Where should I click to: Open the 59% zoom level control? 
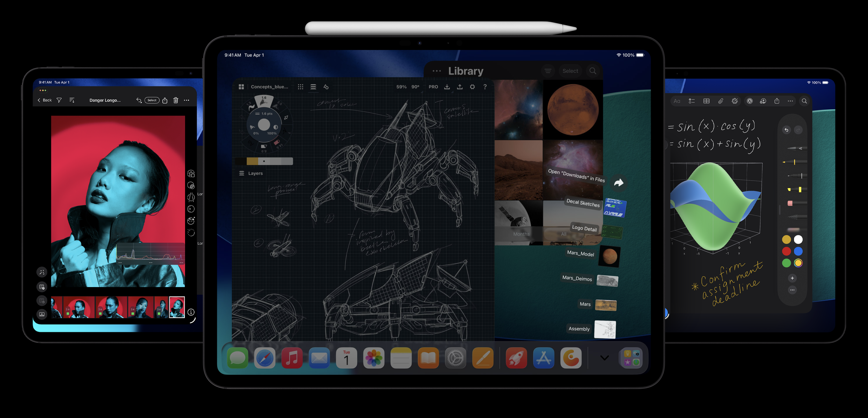pos(401,87)
